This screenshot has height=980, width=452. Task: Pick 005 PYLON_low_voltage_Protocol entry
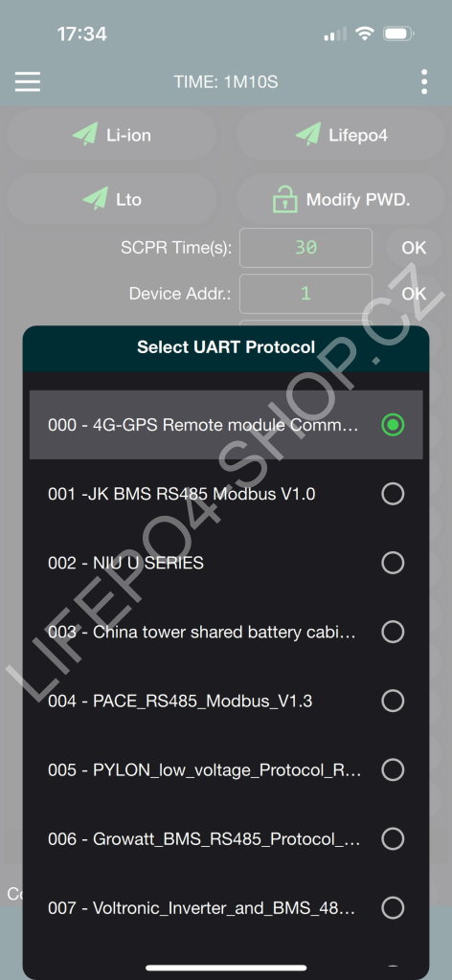click(x=226, y=770)
